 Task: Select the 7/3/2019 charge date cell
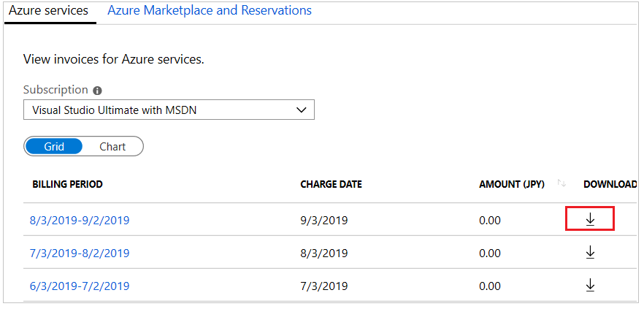point(323,286)
